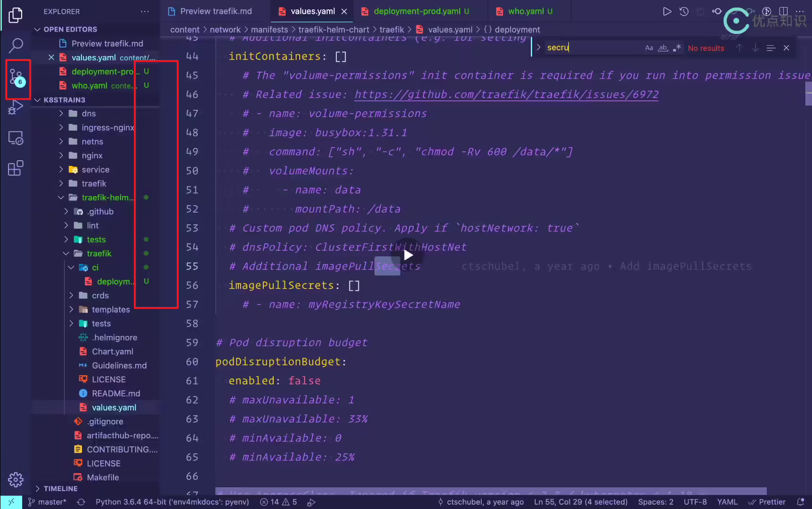Click the Run play icon in editor toolbar
The height and width of the screenshot is (509, 812).
(667, 11)
